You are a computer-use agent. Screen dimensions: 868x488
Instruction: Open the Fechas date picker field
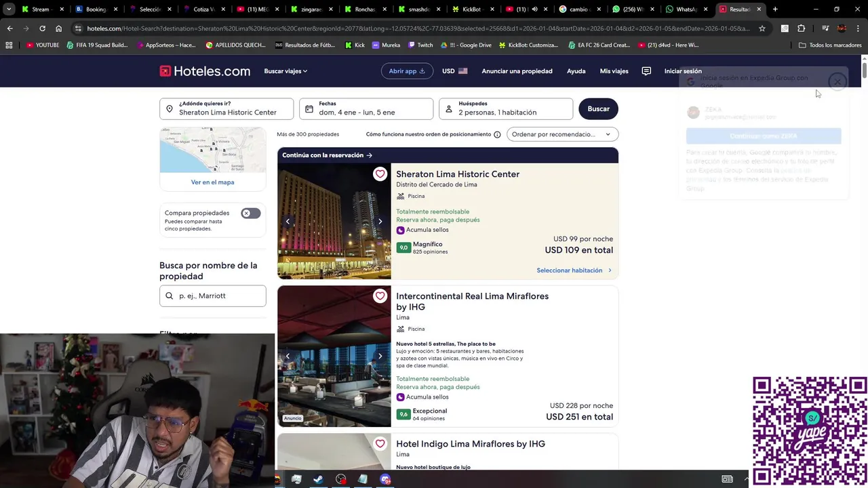pyautogui.click(x=366, y=108)
